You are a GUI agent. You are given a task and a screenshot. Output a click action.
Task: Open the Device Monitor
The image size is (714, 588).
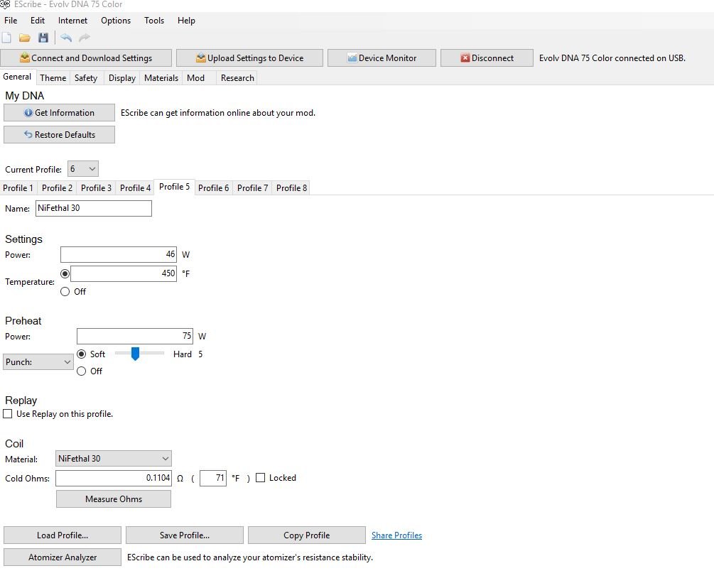coord(382,58)
